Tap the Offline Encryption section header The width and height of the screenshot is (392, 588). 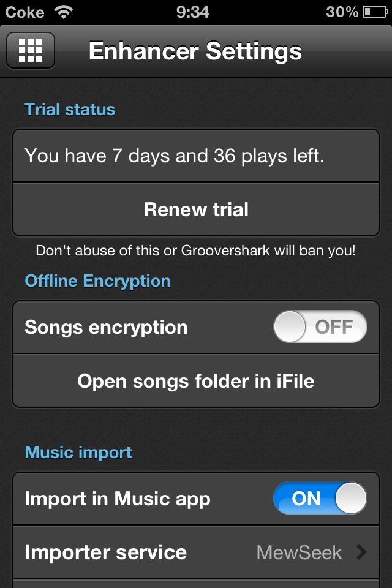(x=97, y=281)
